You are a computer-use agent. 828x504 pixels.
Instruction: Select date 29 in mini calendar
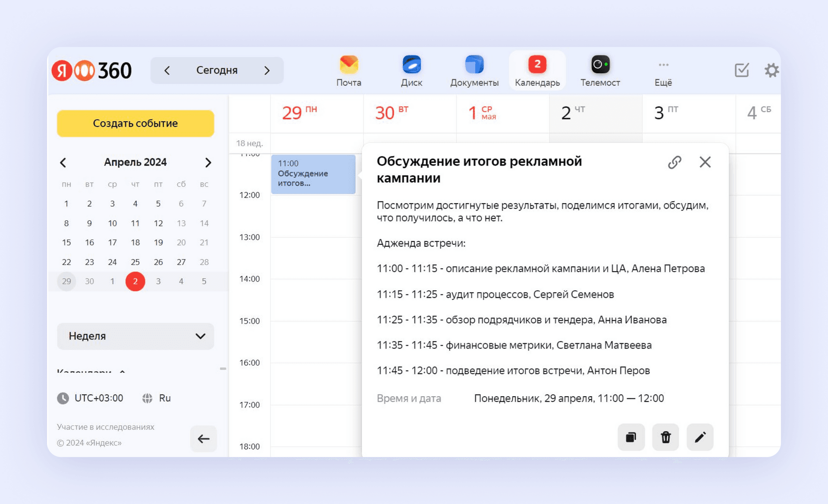click(66, 281)
